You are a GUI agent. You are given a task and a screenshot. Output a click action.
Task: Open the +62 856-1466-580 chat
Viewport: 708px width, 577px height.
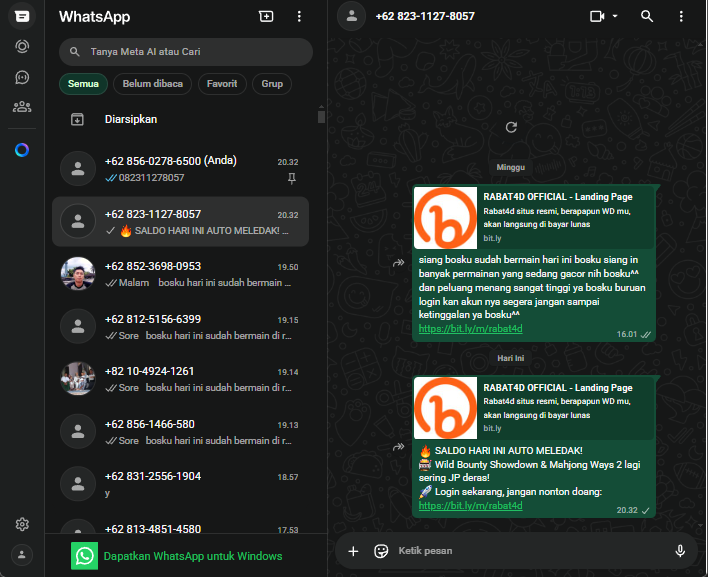pos(181,432)
